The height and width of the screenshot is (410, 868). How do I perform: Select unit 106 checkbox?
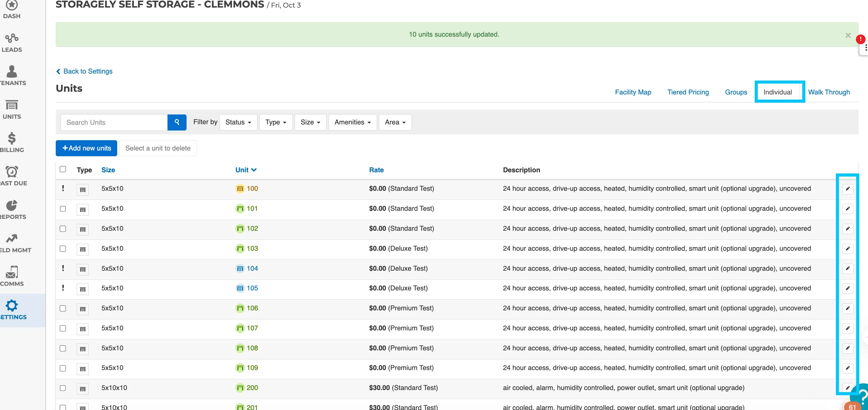[x=63, y=308]
